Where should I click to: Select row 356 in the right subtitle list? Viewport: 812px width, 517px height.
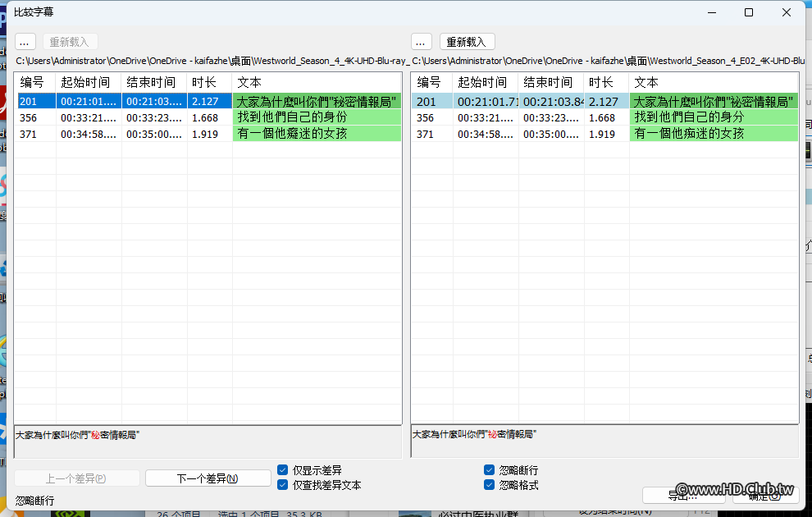click(604, 117)
